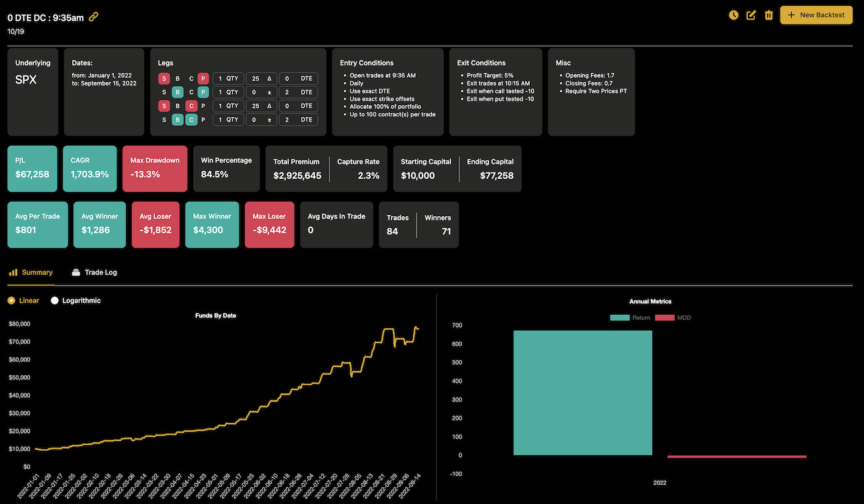Toggle the green P on second leg
This screenshot has height=504, width=864.
203,92
